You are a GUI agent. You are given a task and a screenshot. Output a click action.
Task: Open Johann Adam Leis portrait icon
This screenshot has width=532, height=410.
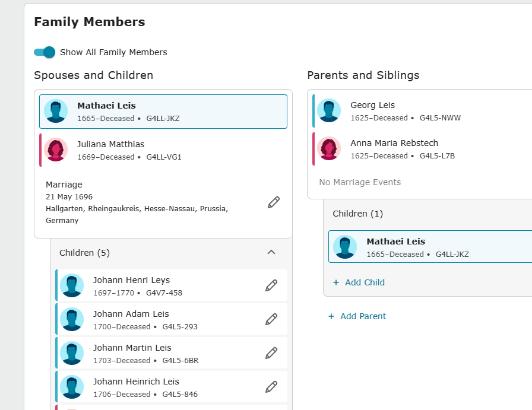(72, 319)
